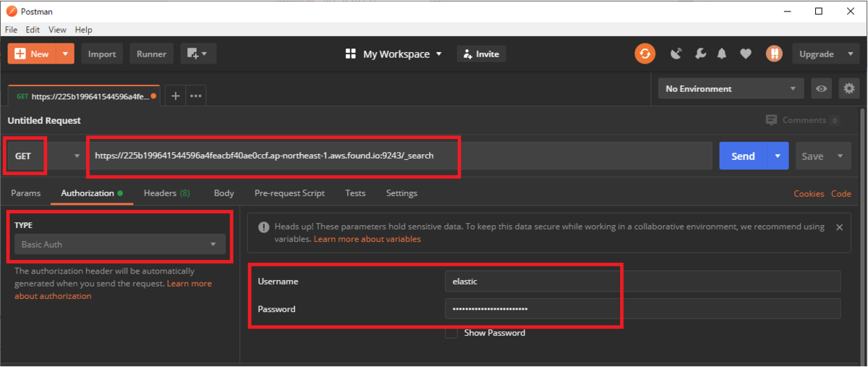Add a new request tab
868x367 pixels.
175,96
